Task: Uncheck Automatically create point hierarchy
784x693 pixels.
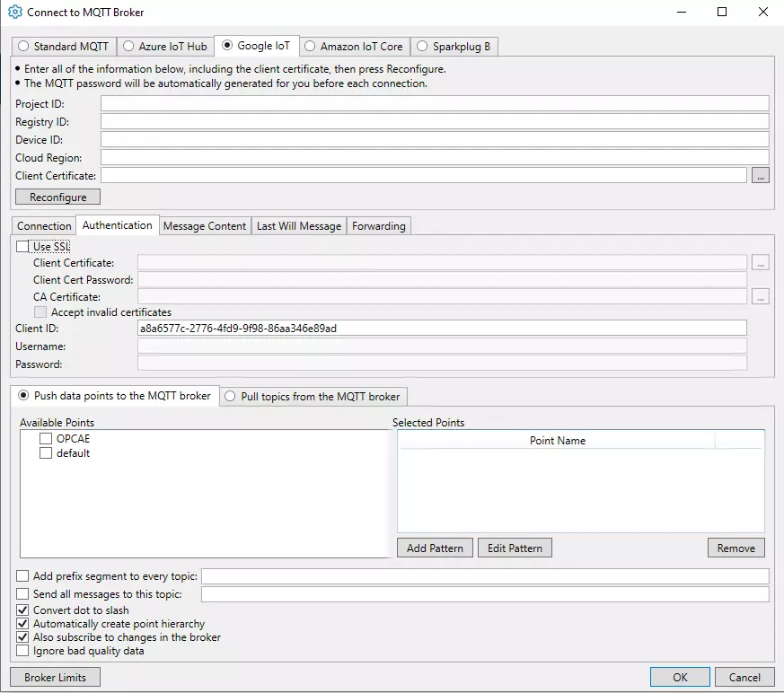Action: [22, 624]
